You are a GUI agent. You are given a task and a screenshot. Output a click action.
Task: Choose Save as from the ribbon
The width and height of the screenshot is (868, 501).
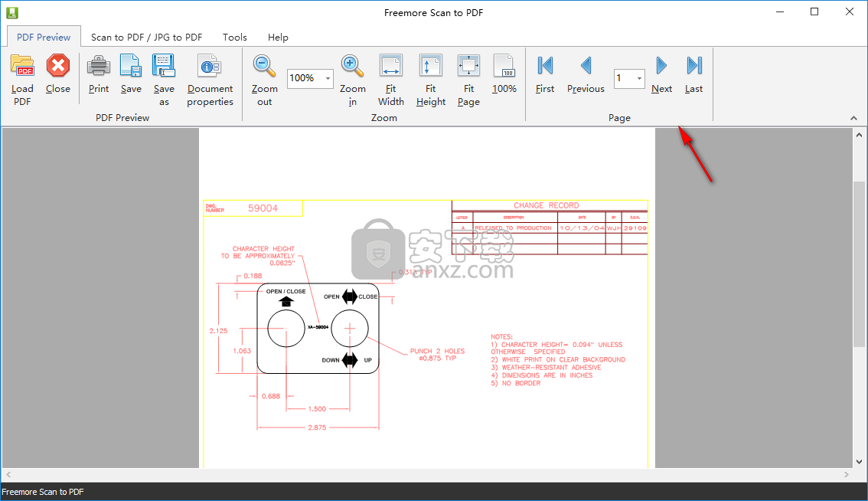pos(164,80)
